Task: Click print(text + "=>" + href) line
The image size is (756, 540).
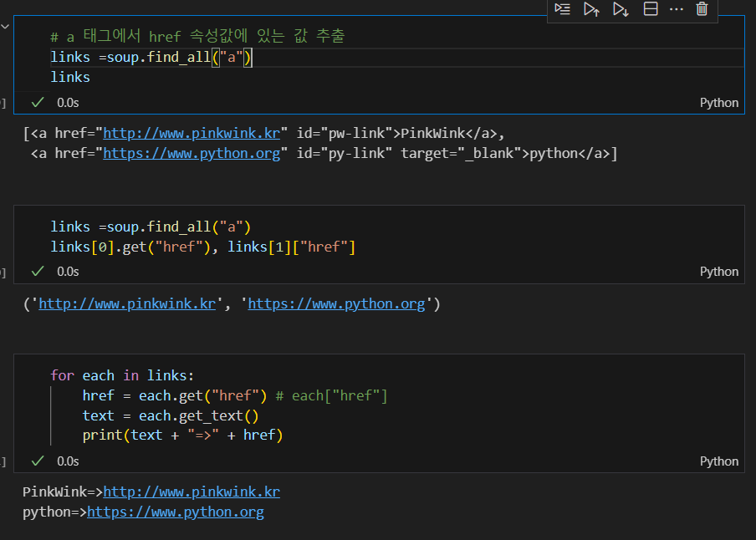Action: pyautogui.click(x=183, y=436)
